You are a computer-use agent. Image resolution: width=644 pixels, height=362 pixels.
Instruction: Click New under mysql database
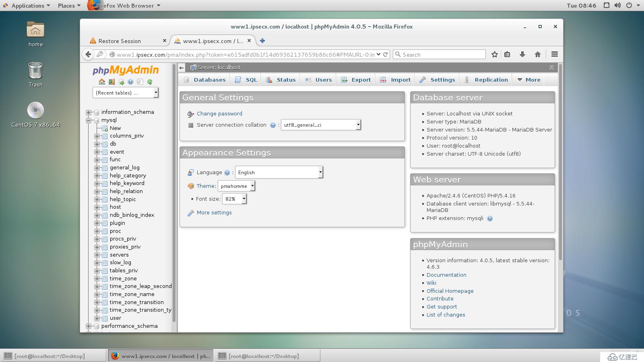pos(115,128)
